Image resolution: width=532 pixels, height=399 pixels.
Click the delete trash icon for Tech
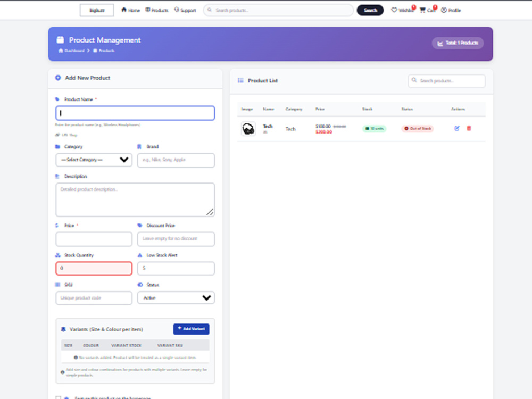pos(469,128)
